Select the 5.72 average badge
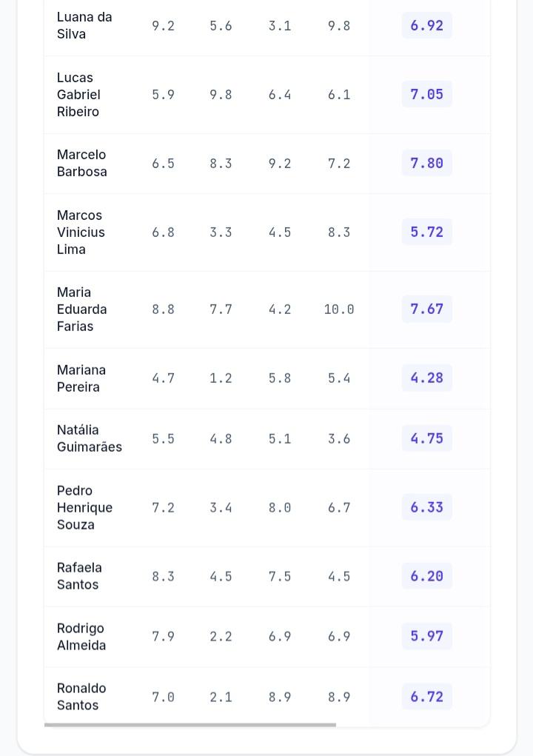This screenshot has width=533, height=756. point(426,232)
